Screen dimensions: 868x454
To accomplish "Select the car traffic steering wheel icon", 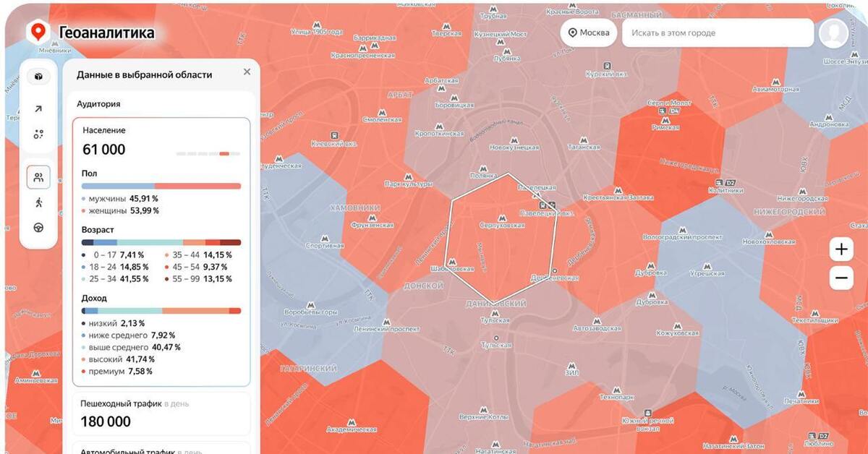I will tap(38, 227).
